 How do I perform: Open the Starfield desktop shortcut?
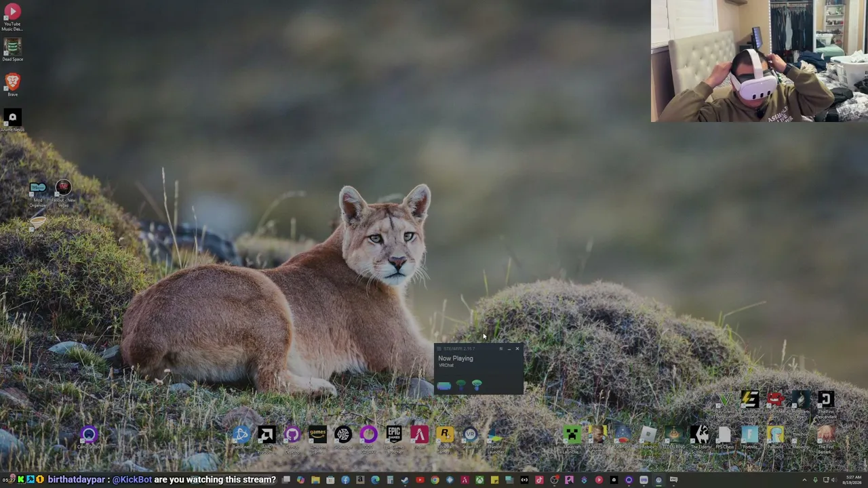point(623,438)
